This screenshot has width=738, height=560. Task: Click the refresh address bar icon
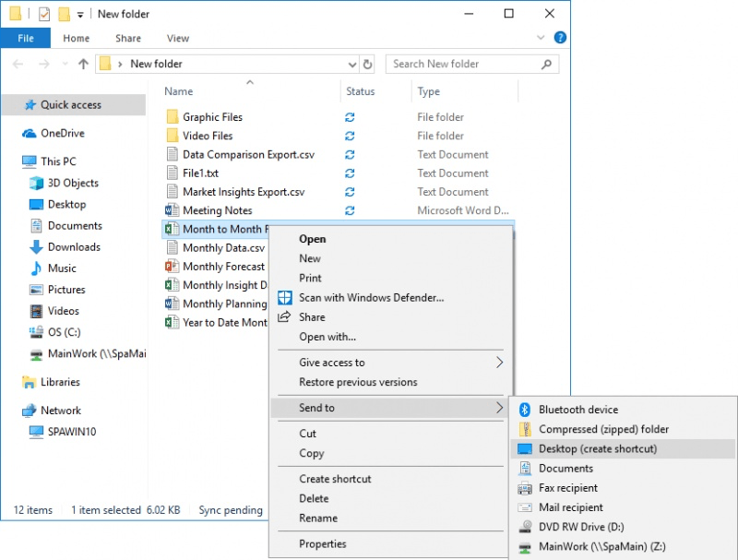(x=368, y=64)
